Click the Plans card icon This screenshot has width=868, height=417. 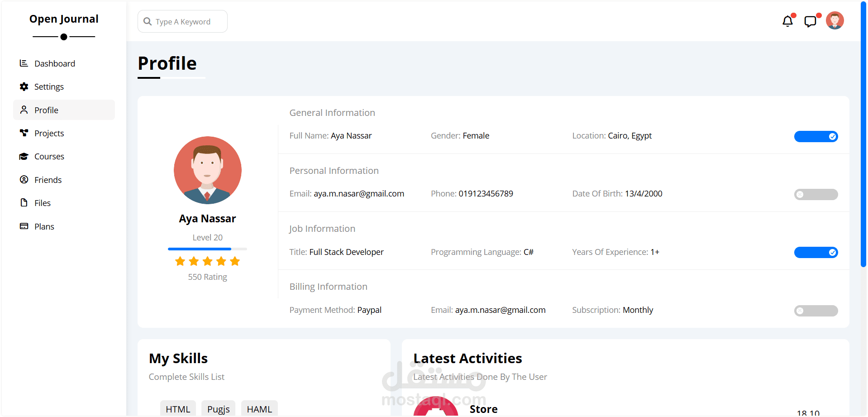point(24,226)
